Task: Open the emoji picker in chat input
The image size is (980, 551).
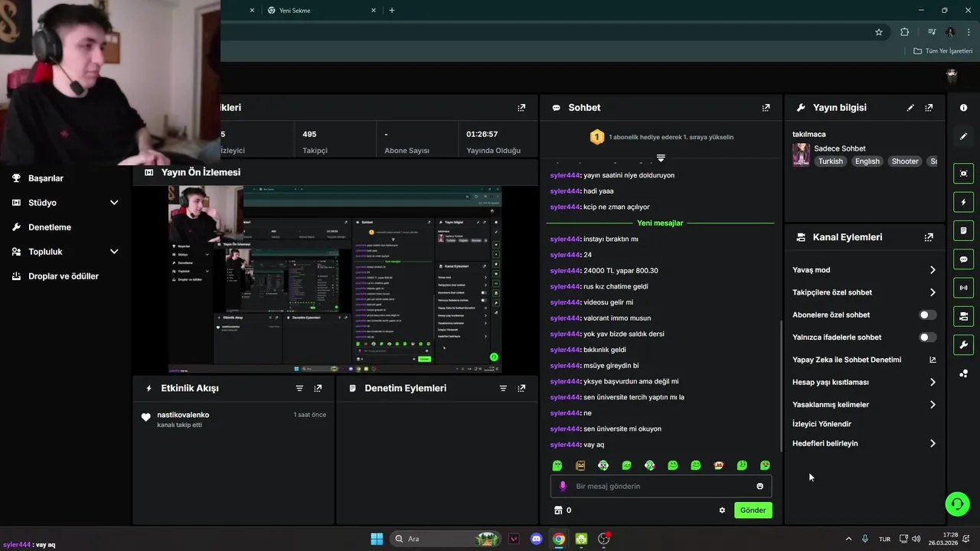Action: click(759, 486)
